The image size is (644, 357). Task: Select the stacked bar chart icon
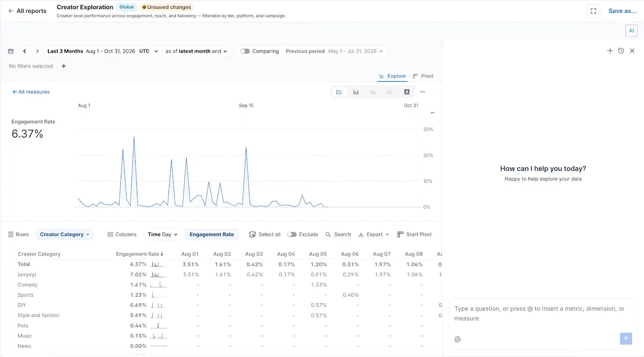point(390,92)
